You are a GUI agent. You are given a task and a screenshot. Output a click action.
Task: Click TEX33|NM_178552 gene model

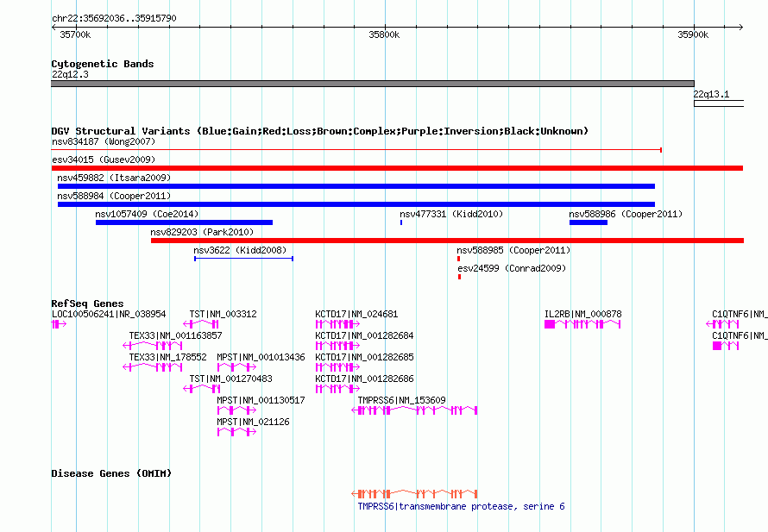[x=153, y=367]
